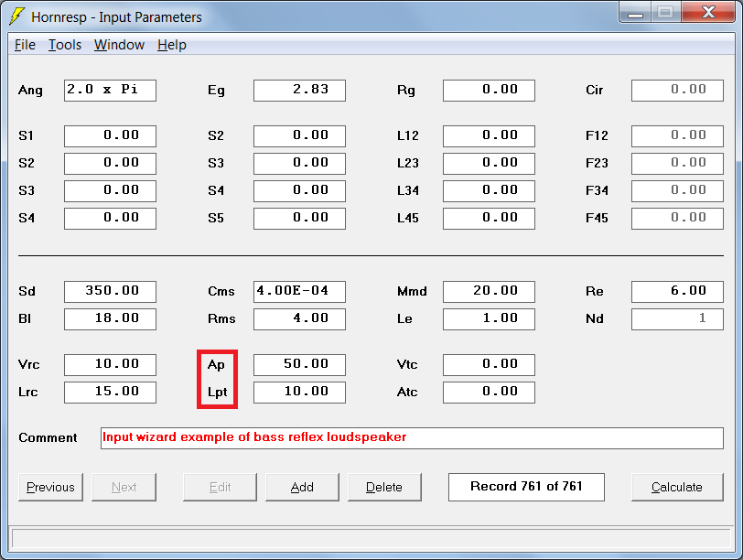The image size is (743, 560).
Task: Click the Edit button
Action: point(220,487)
